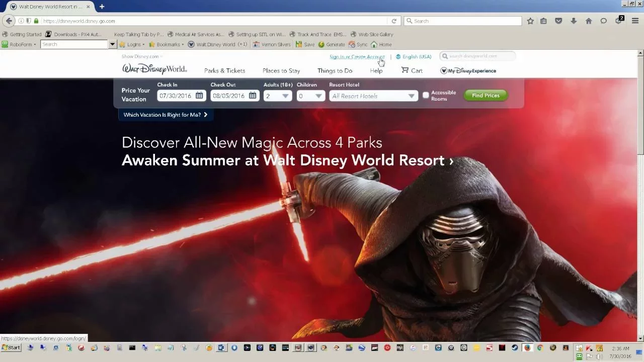The image size is (644, 362).
Task: Click Awaken Summer at Walt Disney World Resort
Action: tap(287, 160)
